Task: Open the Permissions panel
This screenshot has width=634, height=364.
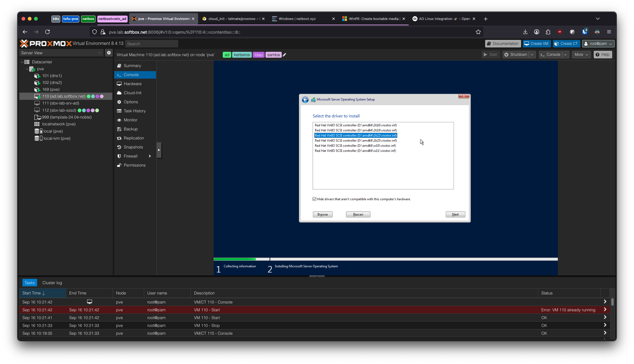Action: (135, 165)
